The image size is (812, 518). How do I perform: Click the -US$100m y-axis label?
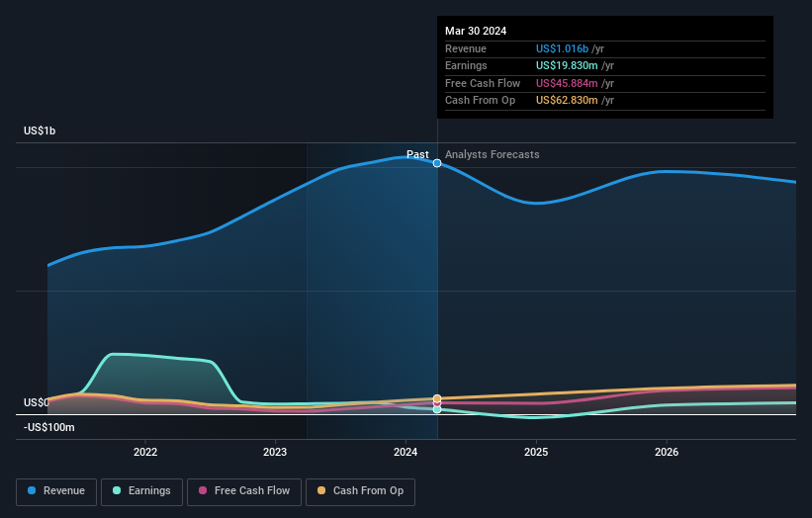pos(49,427)
